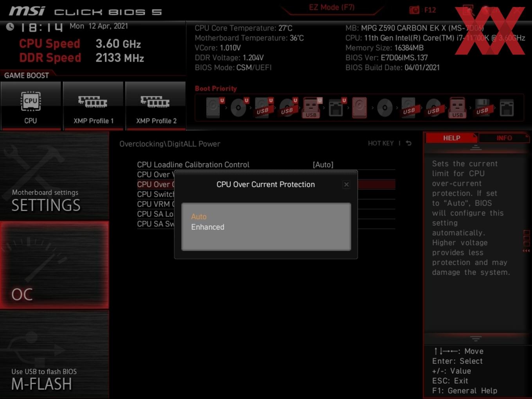532x399 pixels.
Task: Open the OC overclocking section
Action: (x=54, y=265)
